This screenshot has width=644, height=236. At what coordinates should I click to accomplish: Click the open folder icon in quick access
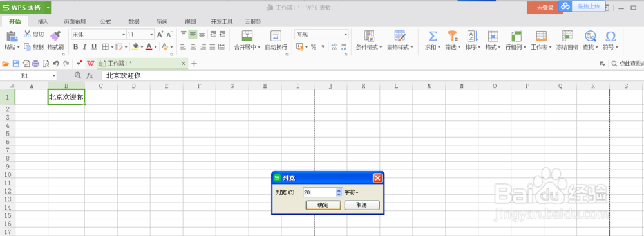click(6, 64)
